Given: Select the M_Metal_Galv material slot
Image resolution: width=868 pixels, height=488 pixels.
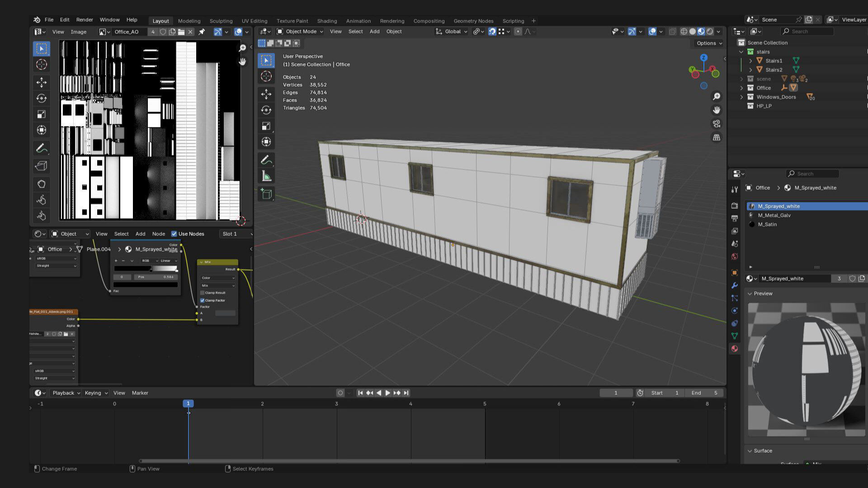Looking at the screenshot, I should point(774,216).
